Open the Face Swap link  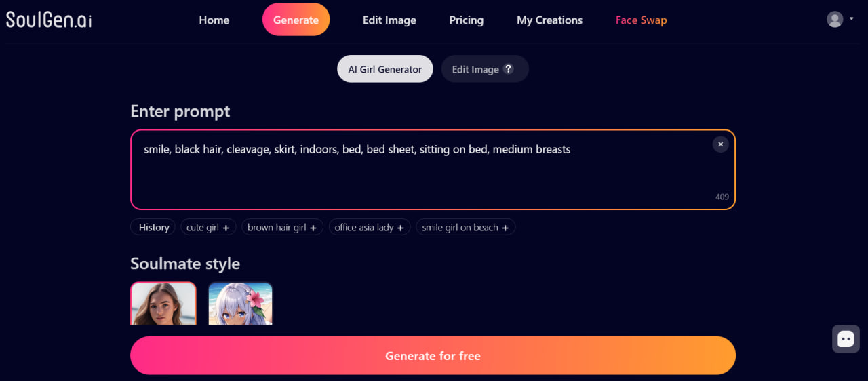(641, 20)
